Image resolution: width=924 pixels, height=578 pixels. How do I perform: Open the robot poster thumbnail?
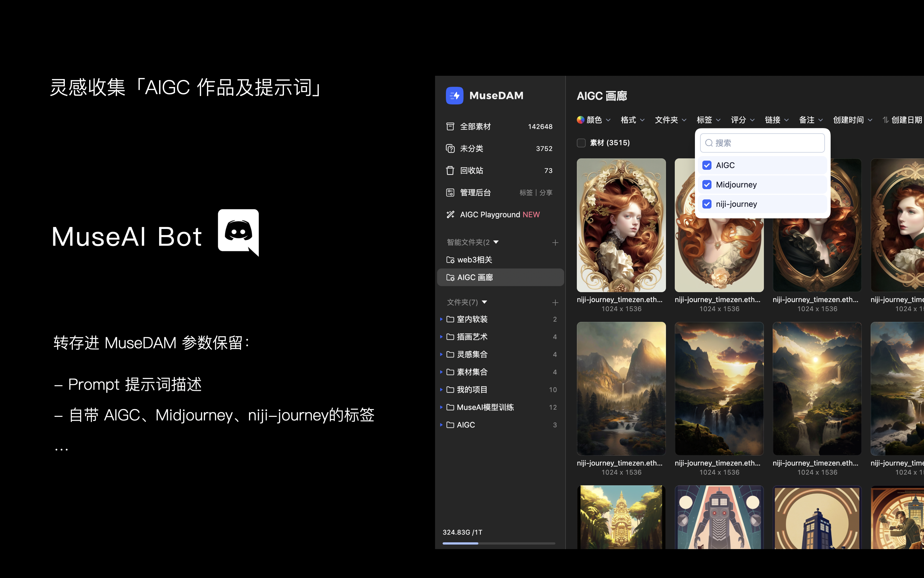719,517
